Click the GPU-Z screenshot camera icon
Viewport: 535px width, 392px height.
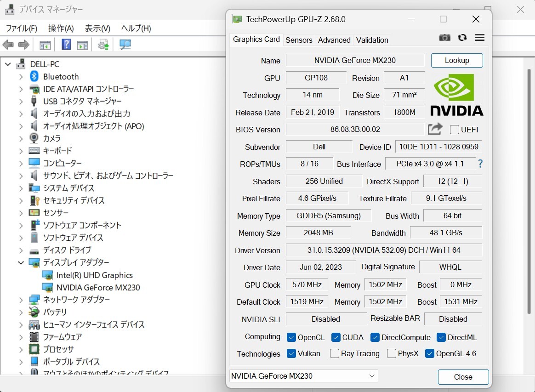(x=444, y=38)
